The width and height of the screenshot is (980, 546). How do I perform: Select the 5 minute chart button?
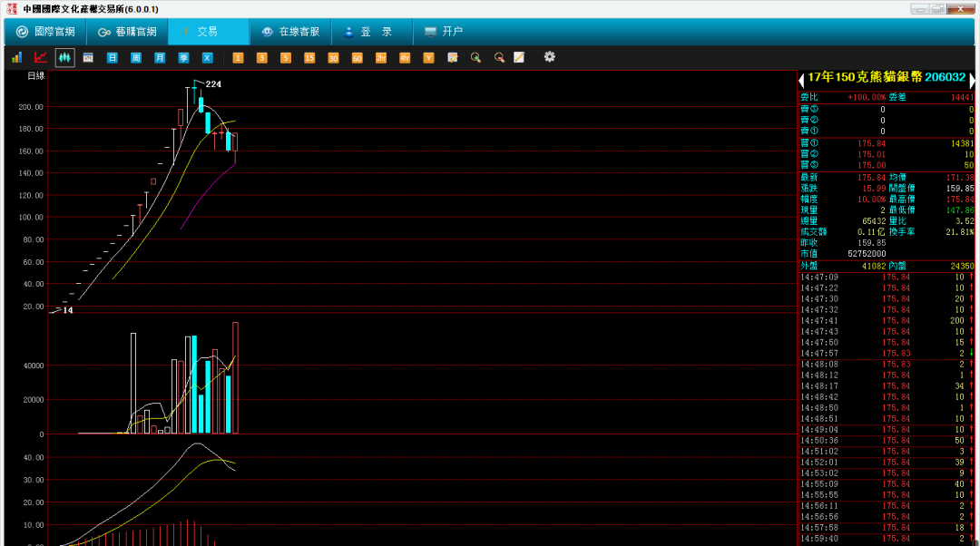pyautogui.click(x=286, y=57)
